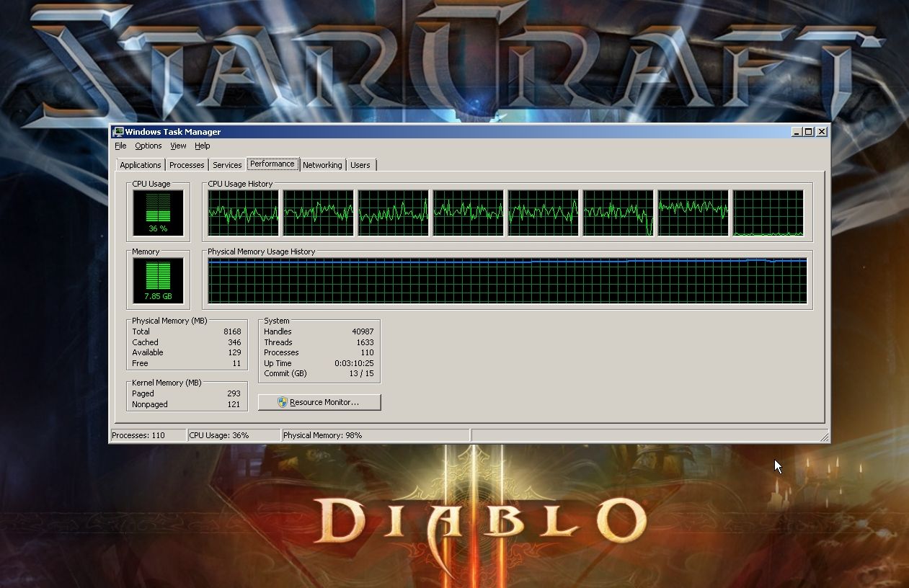Click the "Free" label under Physical Memory

(140, 363)
